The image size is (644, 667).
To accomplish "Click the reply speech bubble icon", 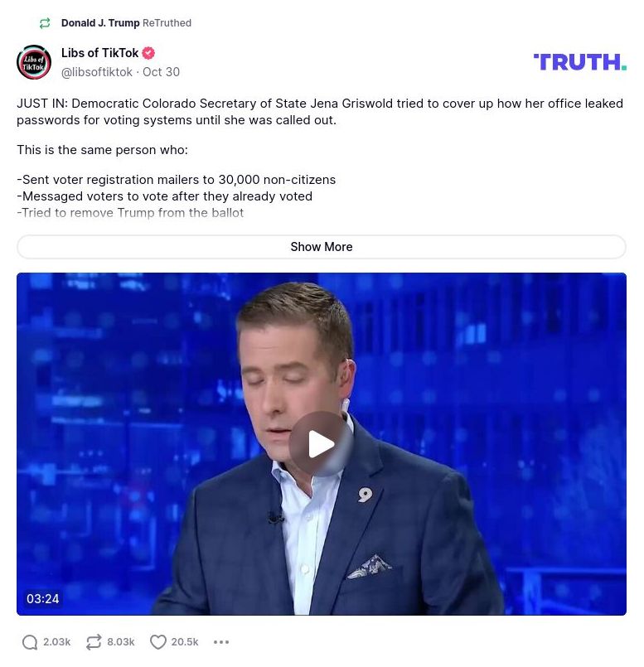I will pos(30,642).
